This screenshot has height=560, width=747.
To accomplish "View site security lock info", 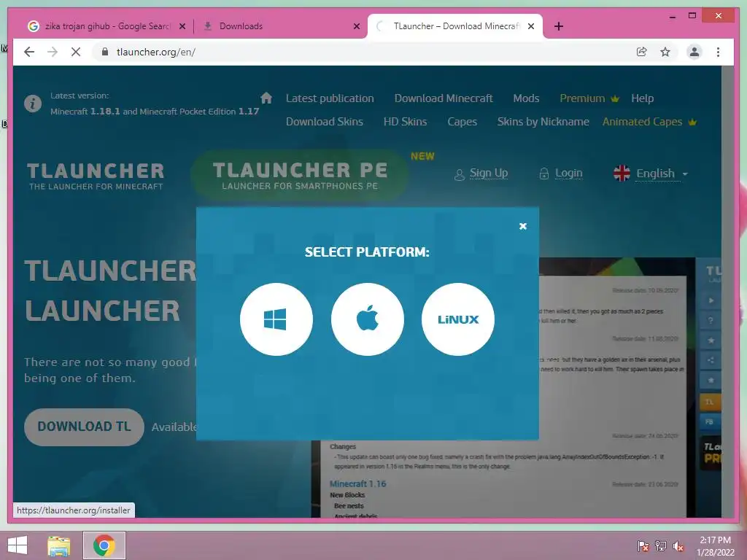I will pyautogui.click(x=105, y=52).
